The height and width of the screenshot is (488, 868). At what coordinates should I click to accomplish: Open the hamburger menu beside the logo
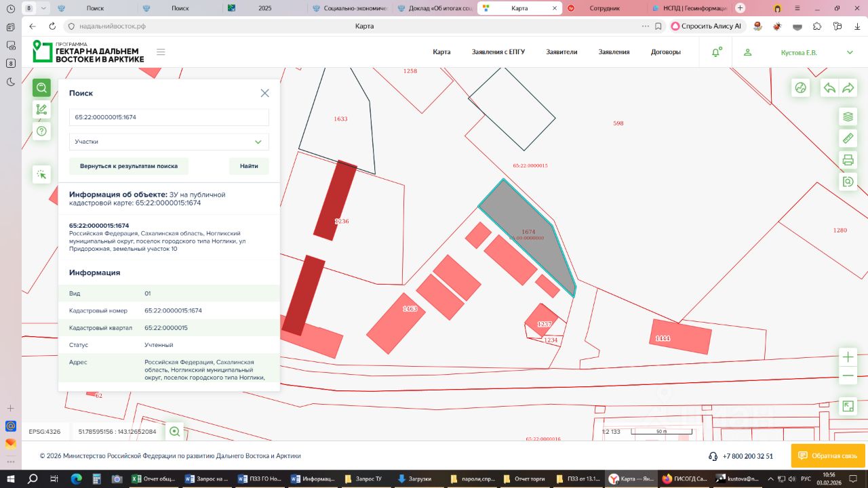tap(161, 52)
